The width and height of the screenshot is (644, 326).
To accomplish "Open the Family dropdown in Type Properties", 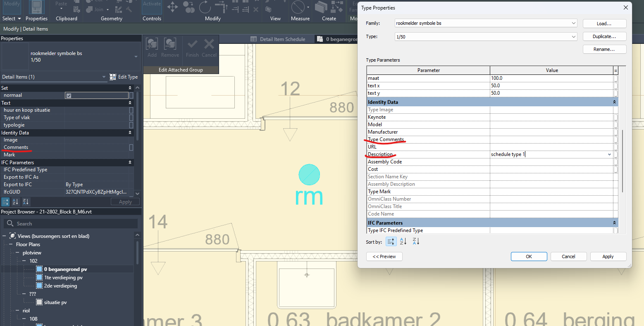I will pyautogui.click(x=574, y=23).
